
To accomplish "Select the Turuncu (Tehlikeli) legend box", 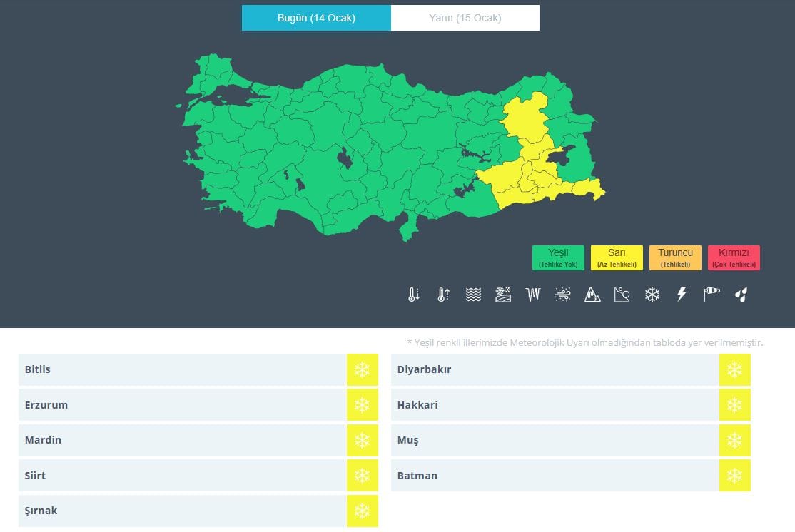I will coord(675,257).
